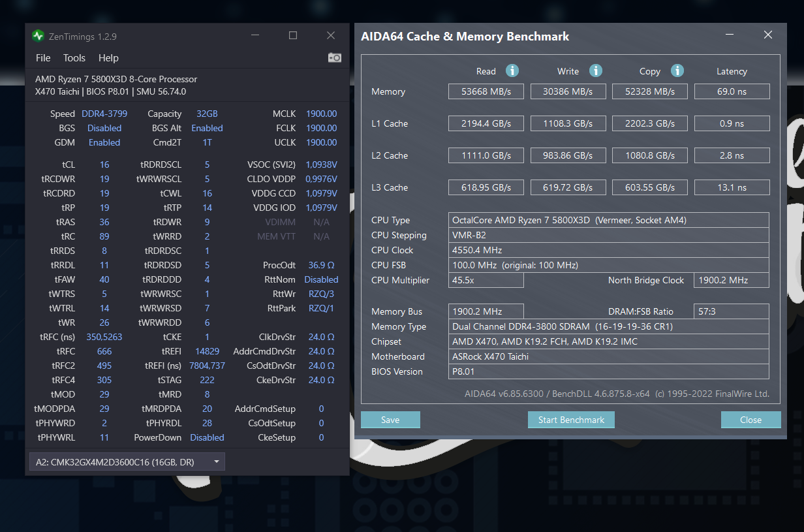Minimize the AIDA64 benchmark window
Image resolution: width=804 pixels, height=532 pixels.
pos(730,36)
